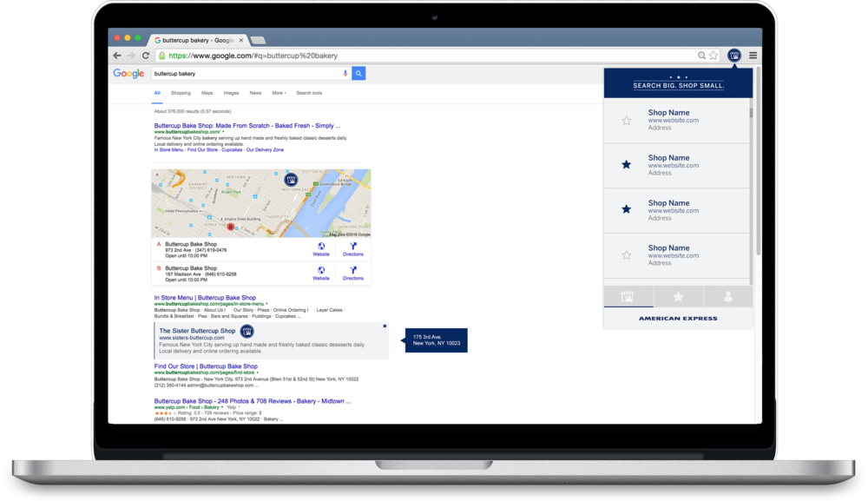
Task: Click the browser forward arrow
Action: point(131,56)
